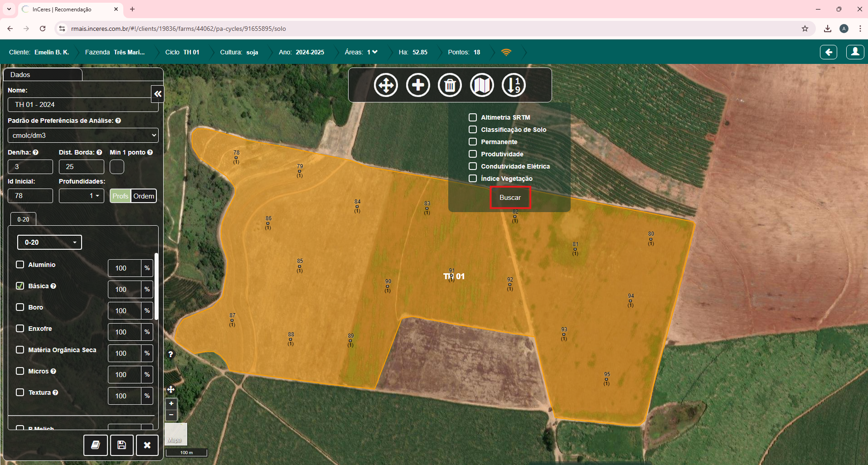Open help icon next to Micros
This screenshot has width=868, height=465.
tap(53, 371)
